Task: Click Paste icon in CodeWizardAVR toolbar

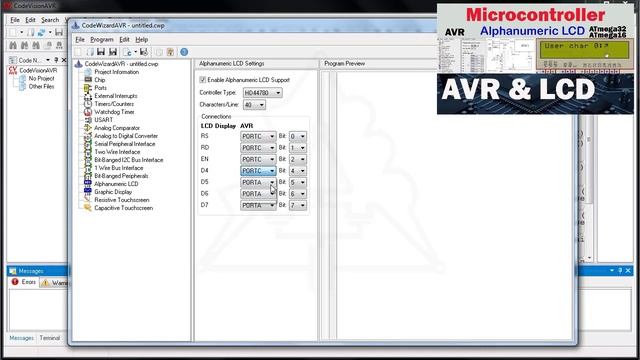Action: (x=170, y=52)
